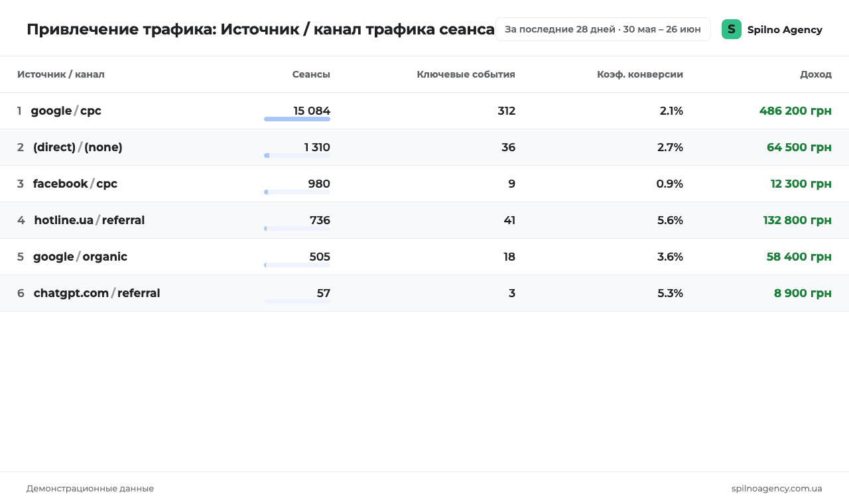Click the green Spilno Agency logo icon

[732, 29]
